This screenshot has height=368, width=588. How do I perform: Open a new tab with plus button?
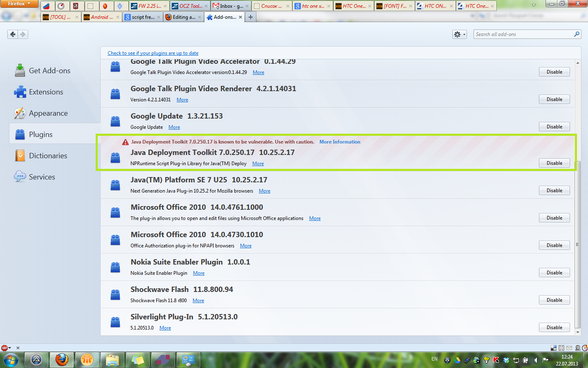point(251,17)
